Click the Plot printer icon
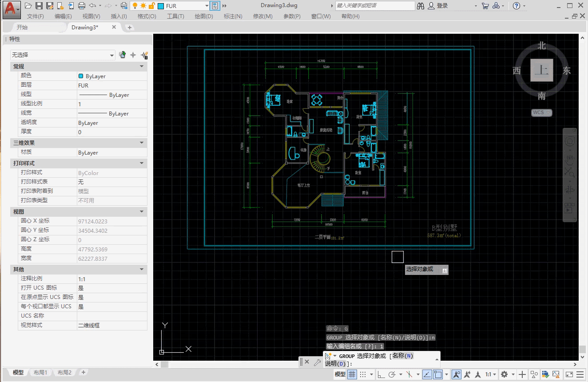 point(82,6)
